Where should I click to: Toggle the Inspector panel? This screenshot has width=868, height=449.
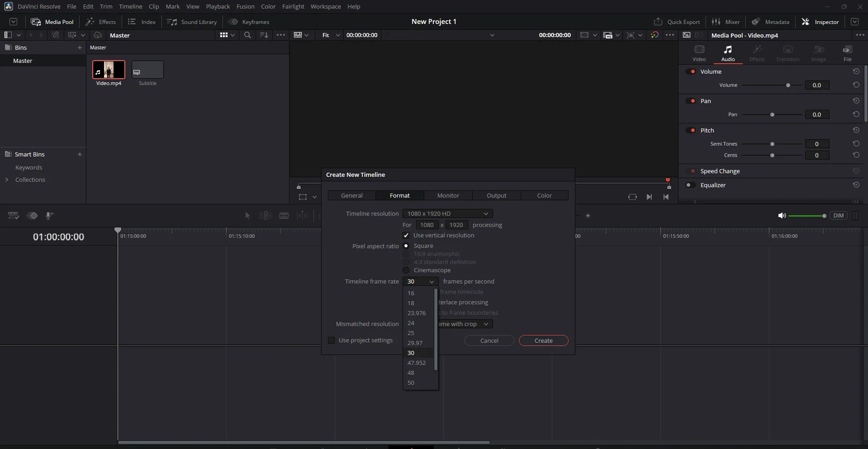coord(820,22)
